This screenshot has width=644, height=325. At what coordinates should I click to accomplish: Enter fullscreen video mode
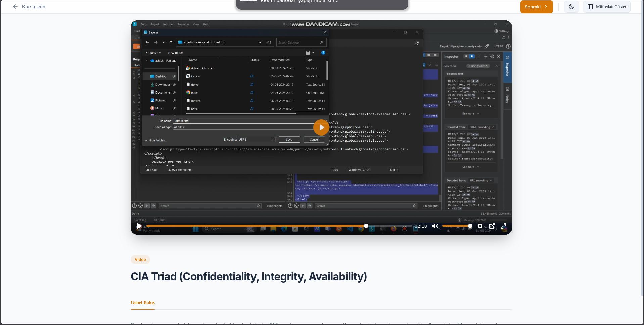(x=503, y=226)
